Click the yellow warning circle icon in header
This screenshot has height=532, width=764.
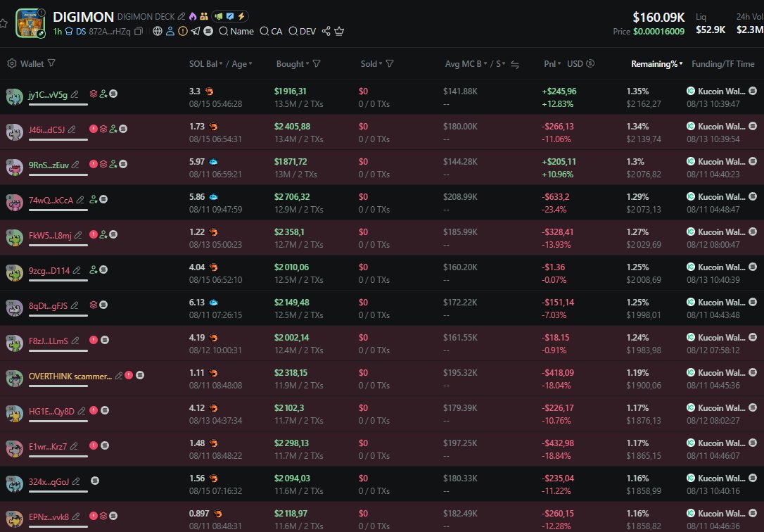coord(183,31)
